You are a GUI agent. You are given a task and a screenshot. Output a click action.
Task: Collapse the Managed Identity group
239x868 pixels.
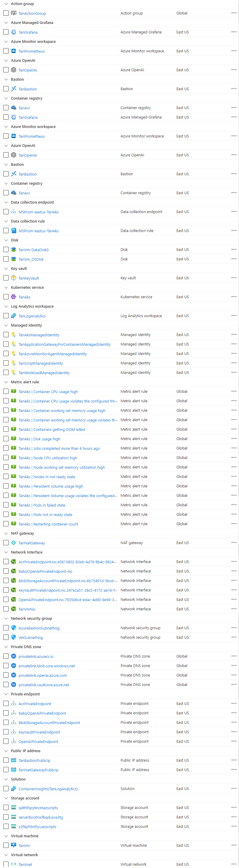click(x=6, y=325)
